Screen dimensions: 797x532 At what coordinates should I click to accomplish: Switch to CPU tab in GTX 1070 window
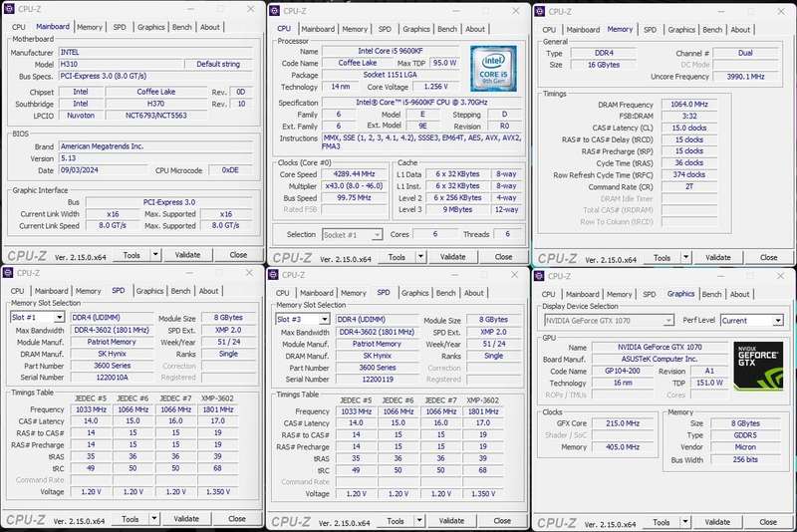click(549, 294)
